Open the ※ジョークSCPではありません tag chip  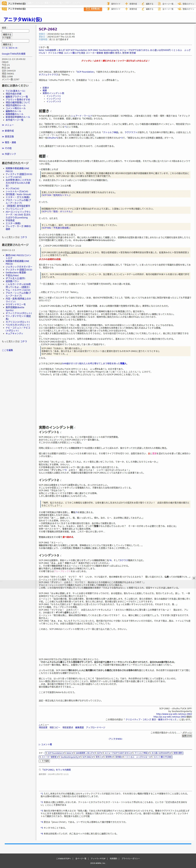tap(116, 753)
